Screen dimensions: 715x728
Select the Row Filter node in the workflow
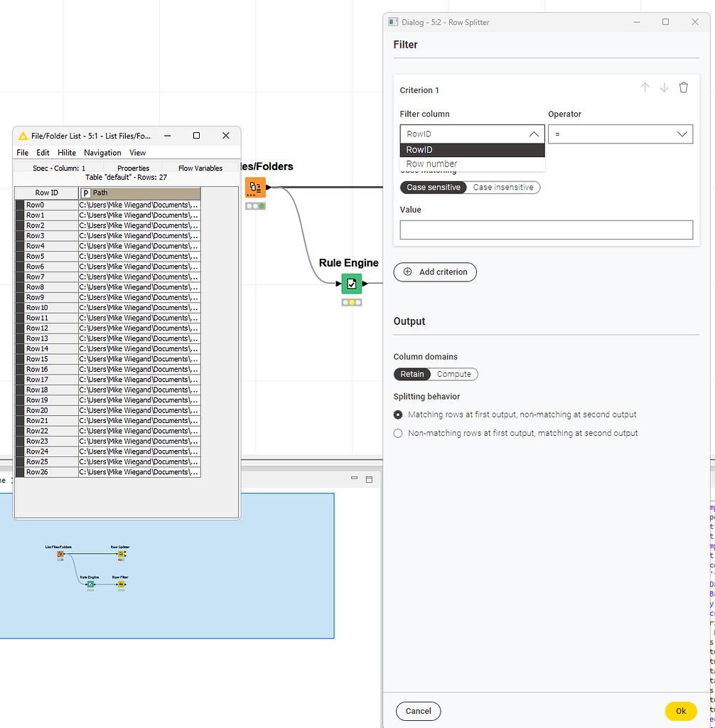tap(121, 584)
